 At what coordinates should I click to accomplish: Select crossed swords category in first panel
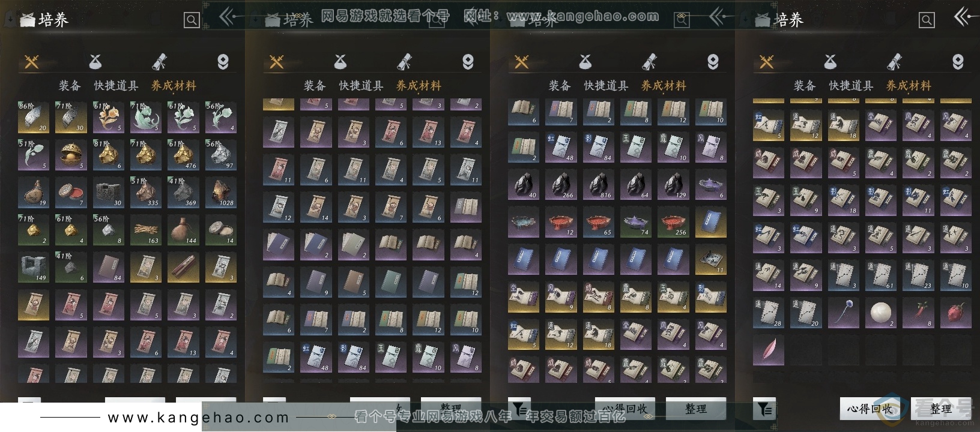(x=32, y=62)
